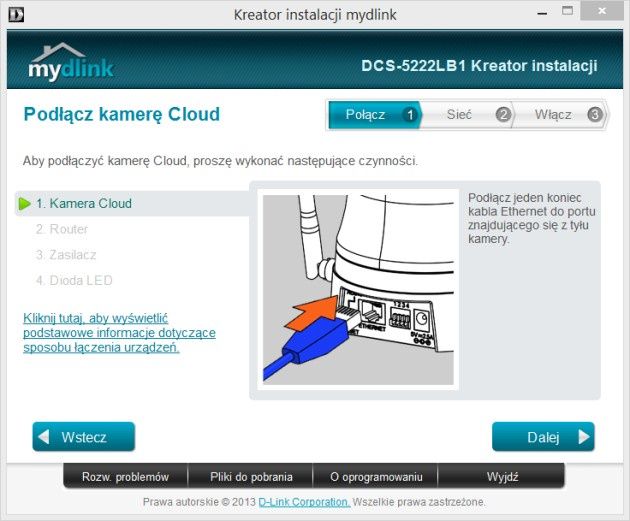Select step 1. Kamera Cloud
Screen dimensions: 630x521
pyautogui.click(x=132, y=203)
